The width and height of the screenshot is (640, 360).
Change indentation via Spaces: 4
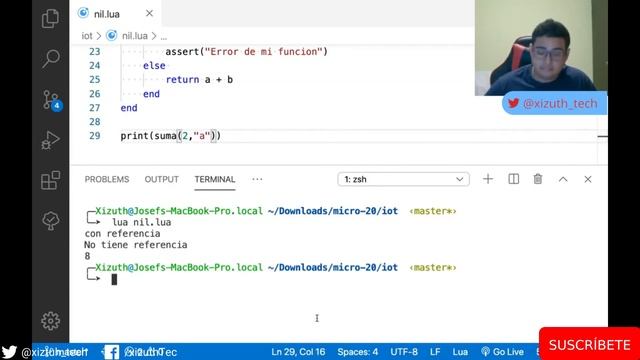click(358, 352)
